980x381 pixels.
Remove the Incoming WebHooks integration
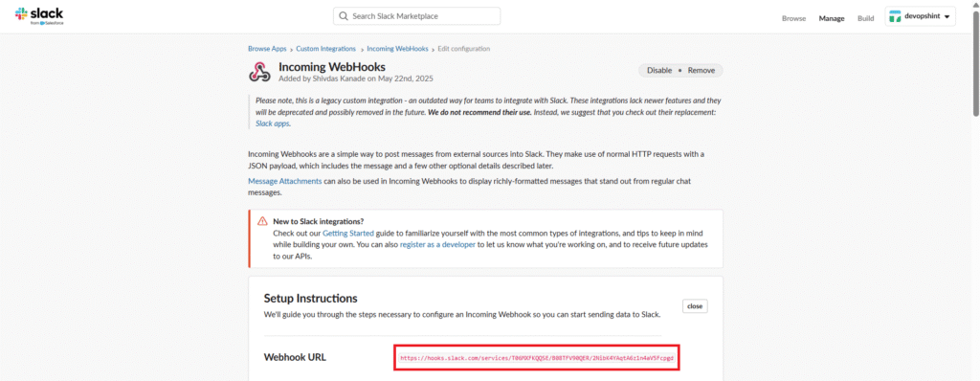(x=702, y=71)
